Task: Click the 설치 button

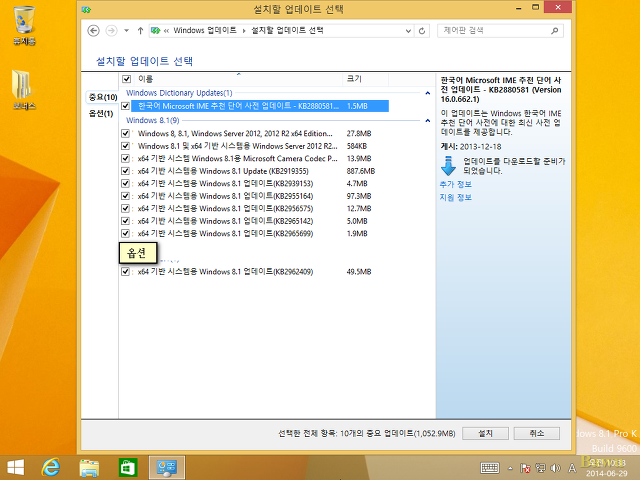Action: (485, 433)
